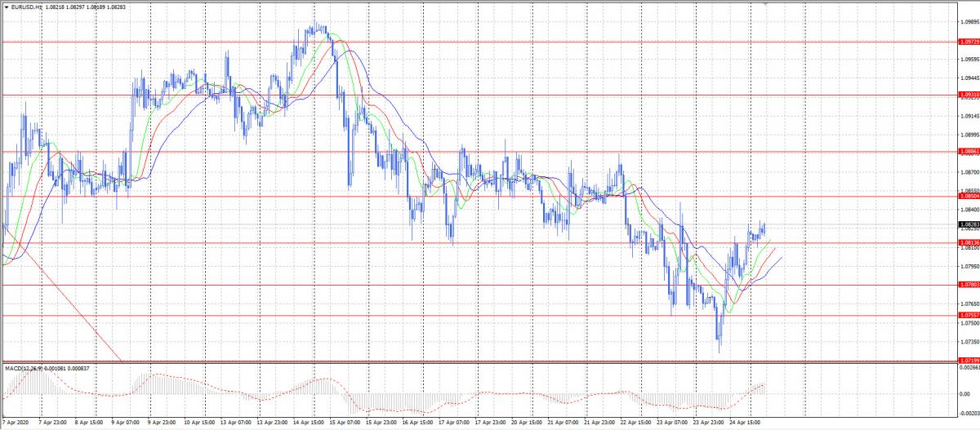Click the current price tag 1.08283
Viewport: 980px width, 430px height.
(x=969, y=224)
